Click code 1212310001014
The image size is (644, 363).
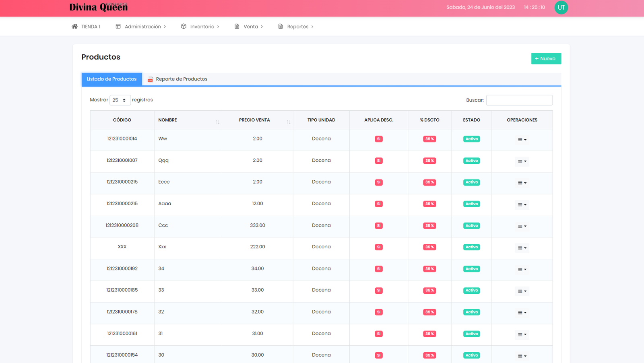tap(122, 138)
